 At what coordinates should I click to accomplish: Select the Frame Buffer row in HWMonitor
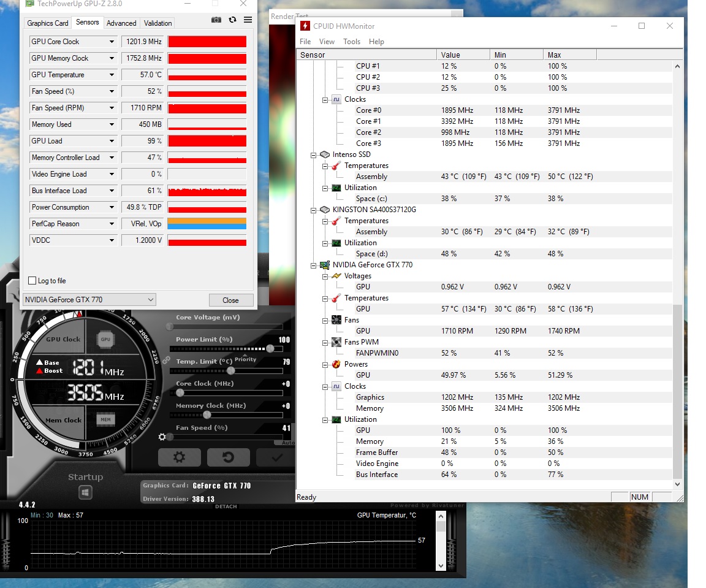pyautogui.click(x=514, y=452)
